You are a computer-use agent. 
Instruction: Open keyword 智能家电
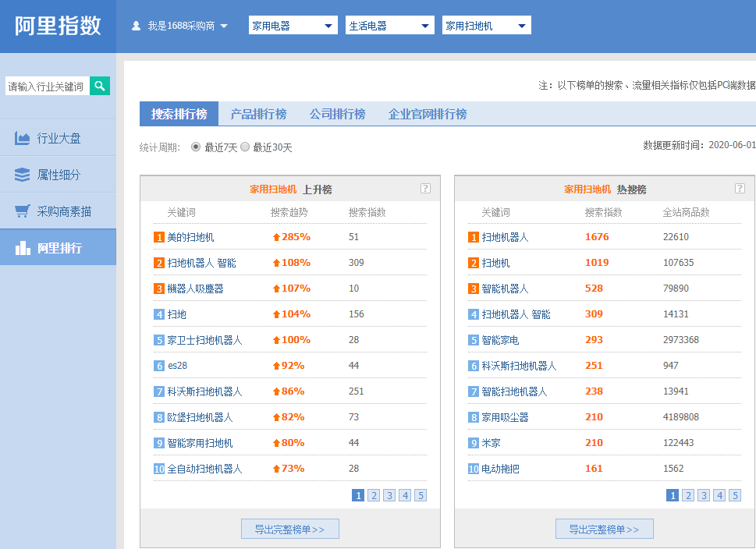[500, 340]
